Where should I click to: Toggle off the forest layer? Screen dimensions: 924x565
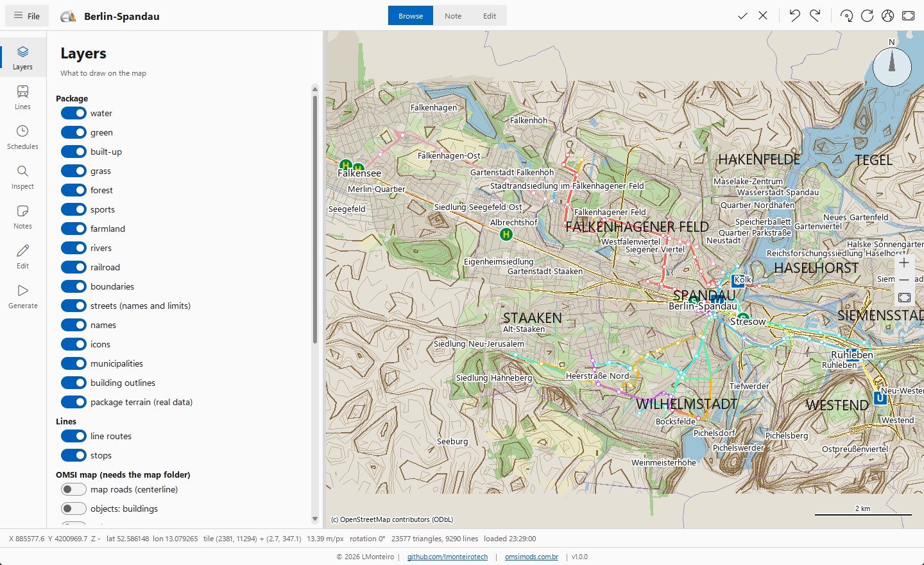pyautogui.click(x=74, y=190)
